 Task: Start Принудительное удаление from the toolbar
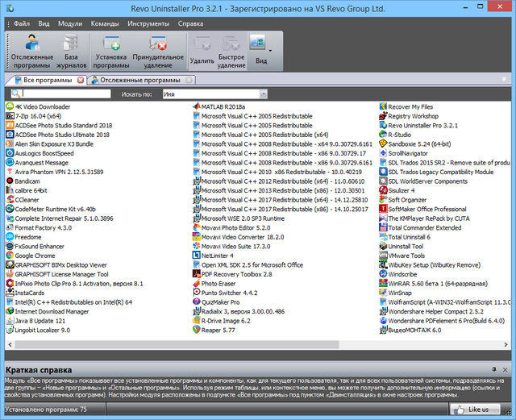[158, 52]
